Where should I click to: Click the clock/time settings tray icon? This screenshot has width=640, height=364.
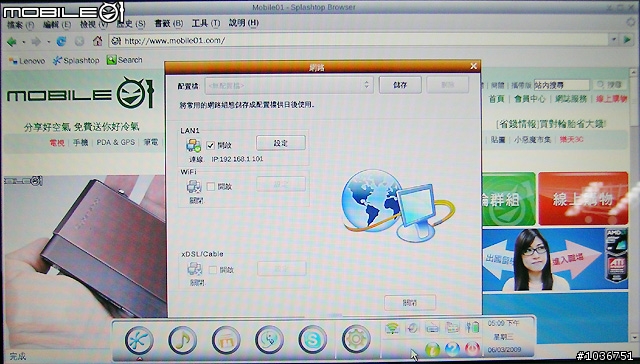point(412,328)
